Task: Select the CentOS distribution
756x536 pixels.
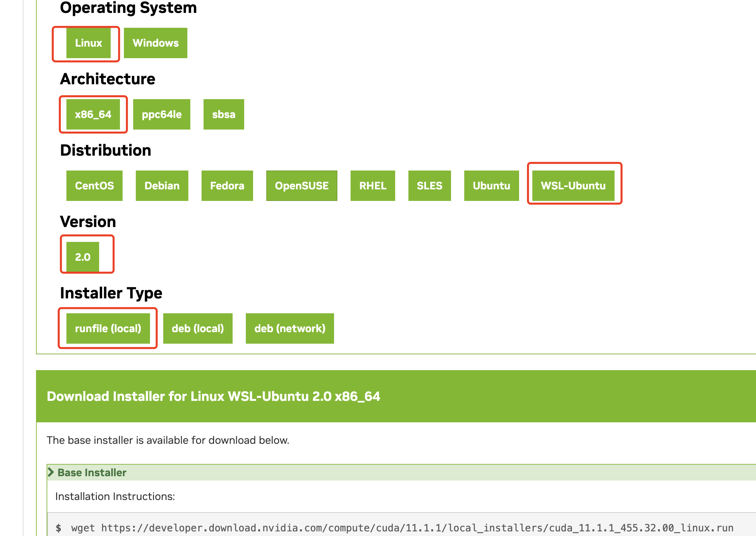Action: 94,186
